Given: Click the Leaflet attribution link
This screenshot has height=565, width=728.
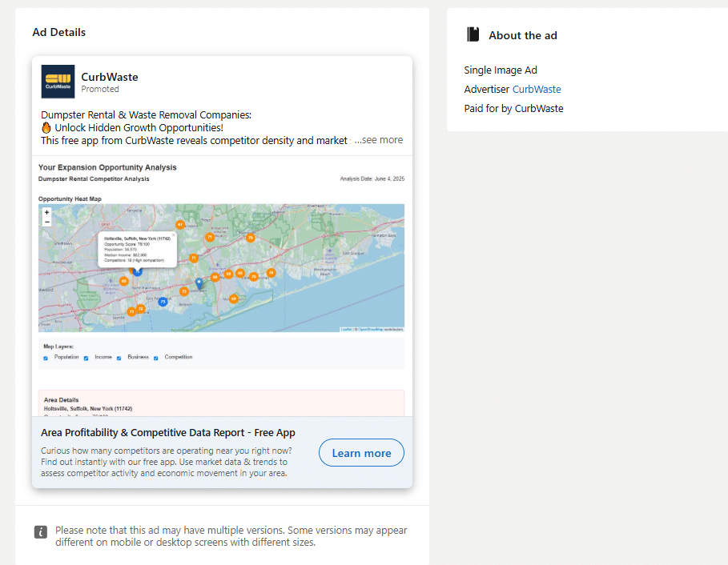Looking at the screenshot, I should [346, 329].
